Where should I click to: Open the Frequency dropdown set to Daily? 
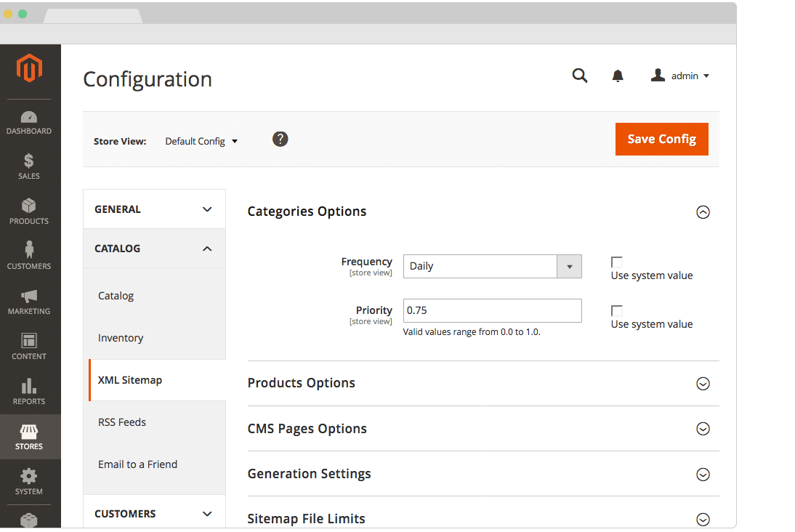[492, 266]
